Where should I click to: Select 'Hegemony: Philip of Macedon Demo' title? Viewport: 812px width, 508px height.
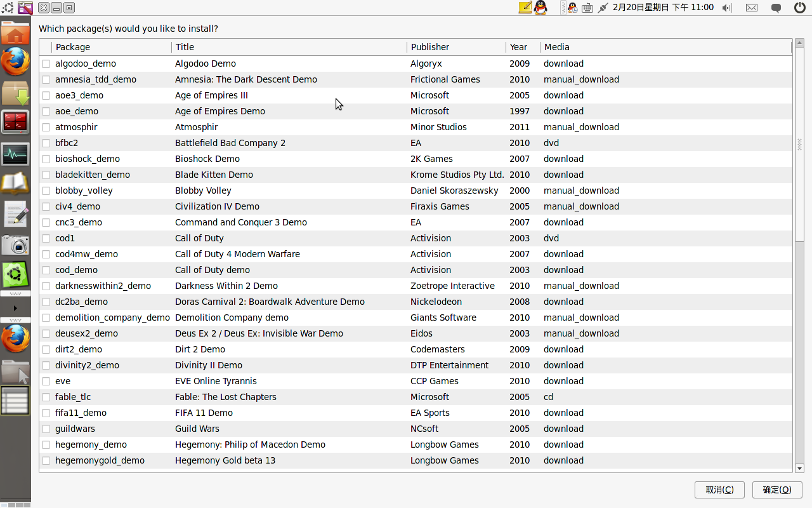pyautogui.click(x=250, y=444)
